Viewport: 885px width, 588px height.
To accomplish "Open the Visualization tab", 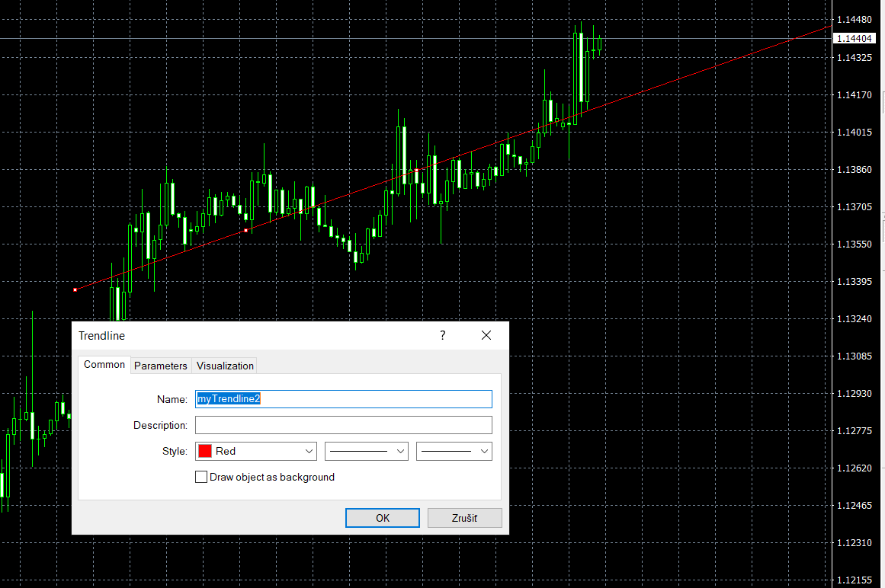I will 225,366.
